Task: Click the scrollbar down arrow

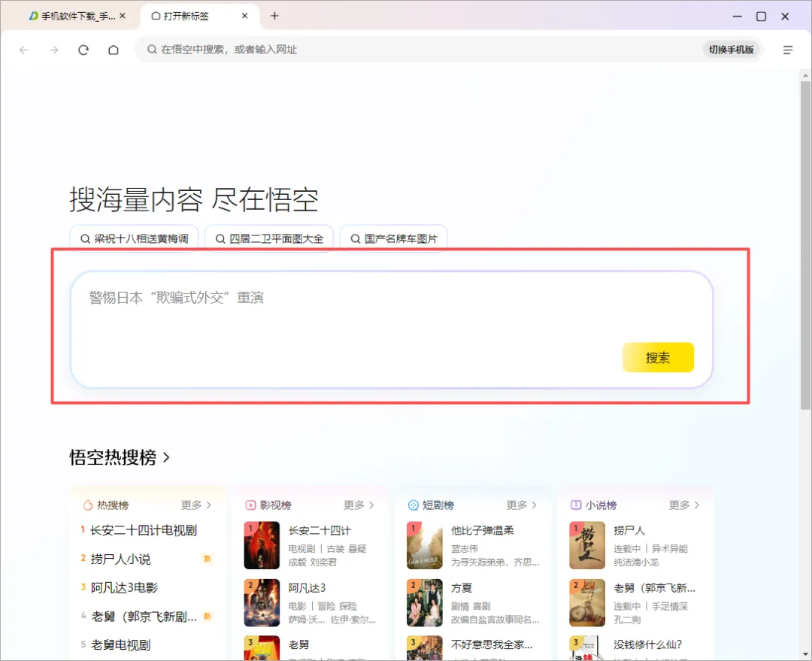Action: [805, 654]
